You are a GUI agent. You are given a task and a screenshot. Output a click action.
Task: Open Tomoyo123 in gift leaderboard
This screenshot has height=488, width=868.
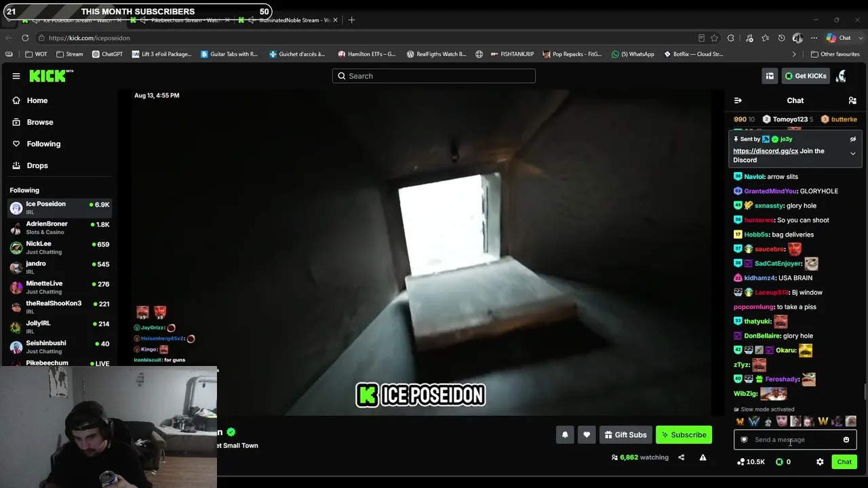(790, 119)
